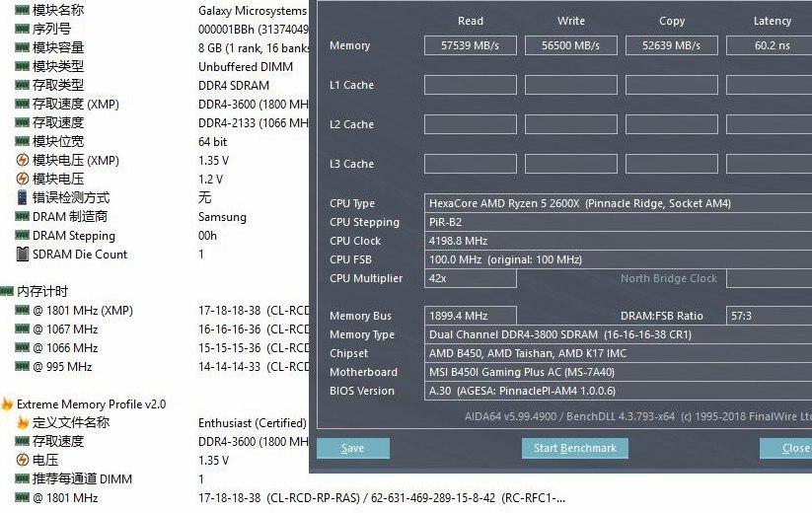Image resolution: width=812 pixels, height=513 pixels.
Task: Click the empty L2 Cache Write field
Action: click(570, 124)
